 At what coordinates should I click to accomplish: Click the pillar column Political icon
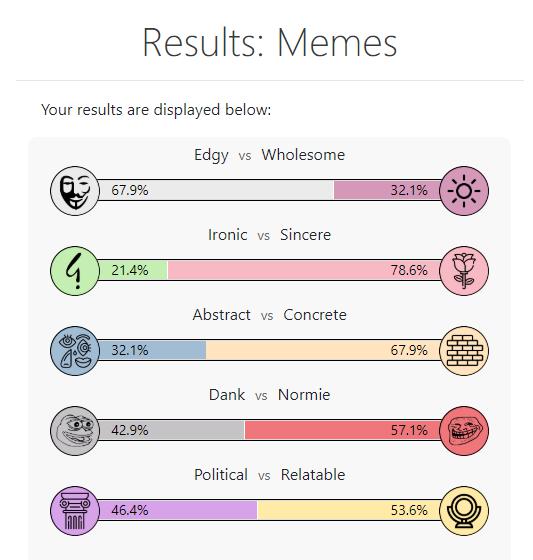coord(75,511)
